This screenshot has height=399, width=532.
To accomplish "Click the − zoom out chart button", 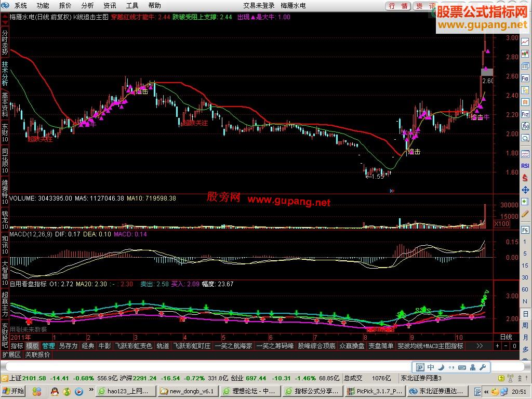I will (x=506, y=346).
